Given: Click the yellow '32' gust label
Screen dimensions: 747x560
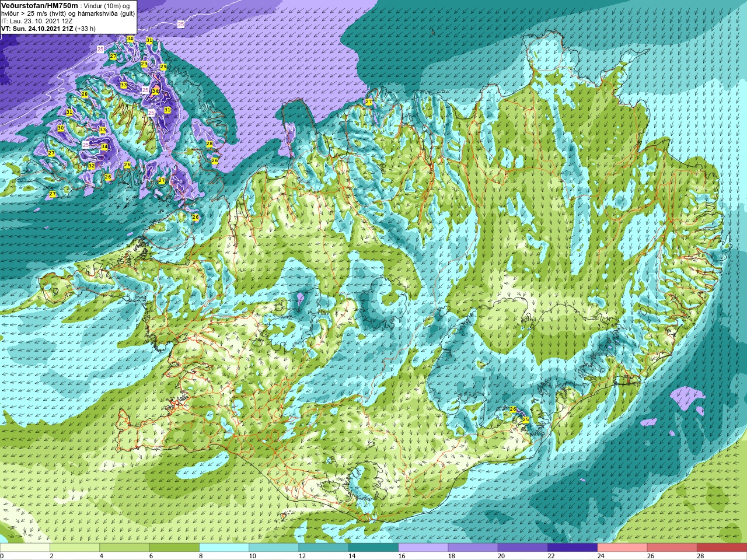Looking at the screenshot, I should 92,166.
